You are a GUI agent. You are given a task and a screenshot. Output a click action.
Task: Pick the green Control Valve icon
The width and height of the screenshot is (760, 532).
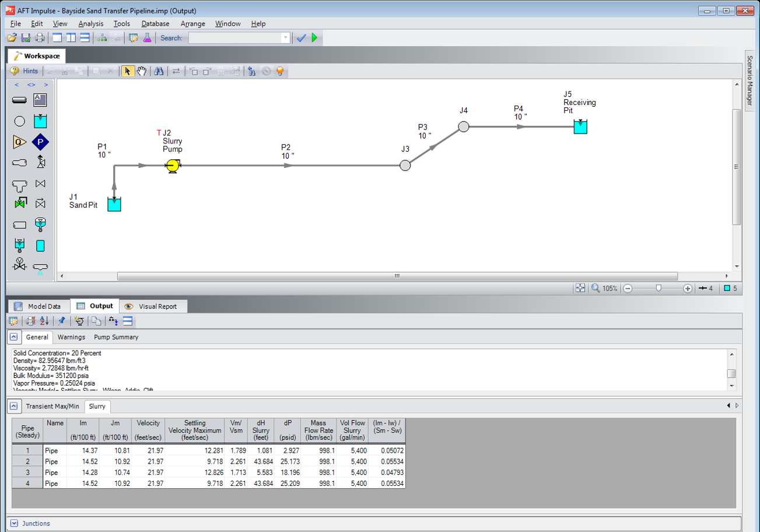pyautogui.click(x=20, y=204)
